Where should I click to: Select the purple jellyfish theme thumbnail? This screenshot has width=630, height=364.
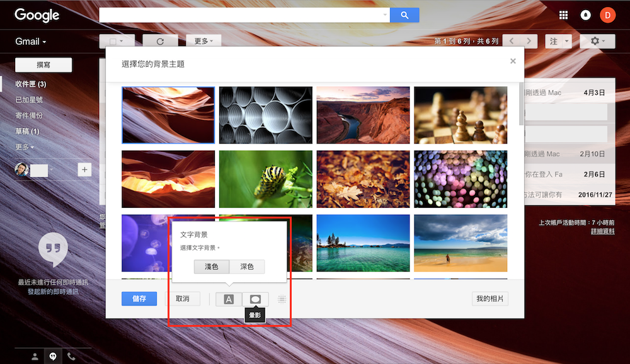point(146,243)
